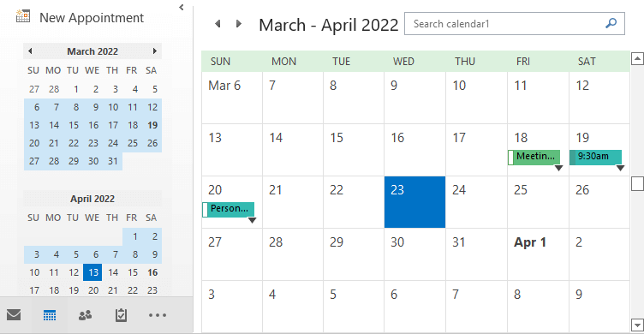The image size is (644, 334).
Task: Open the Tasks clipboard icon
Action: click(x=121, y=315)
